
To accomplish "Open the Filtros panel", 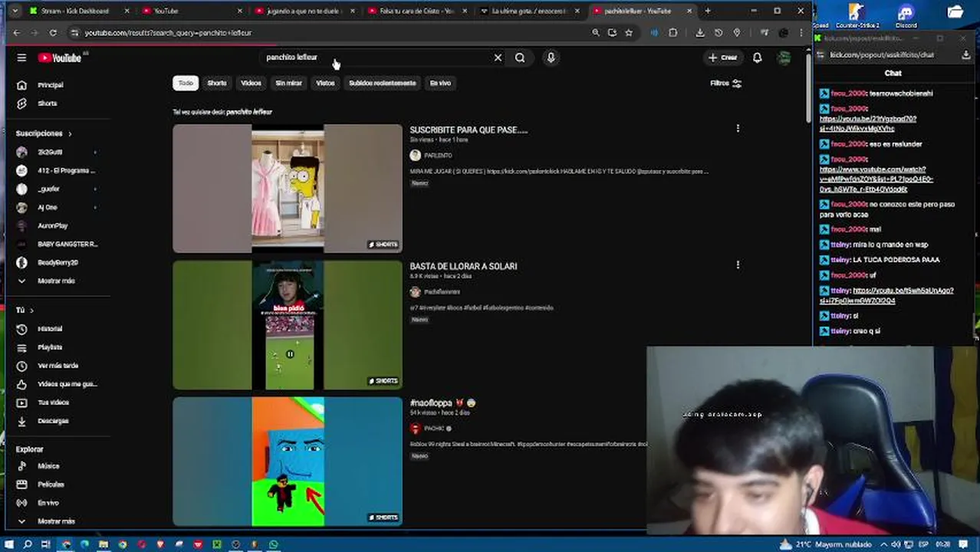I will pyautogui.click(x=725, y=83).
